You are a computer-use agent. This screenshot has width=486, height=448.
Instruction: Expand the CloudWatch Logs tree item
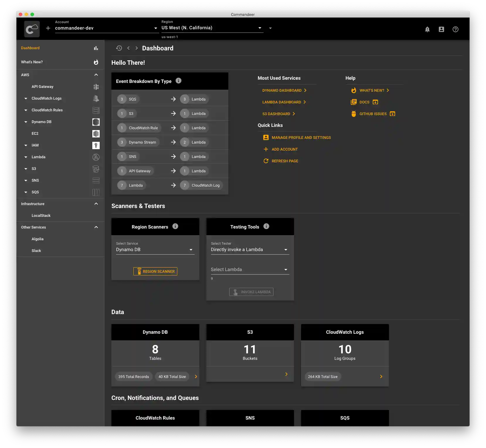click(x=26, y=98)
